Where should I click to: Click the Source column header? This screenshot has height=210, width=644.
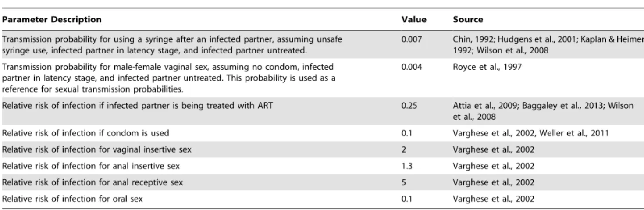tap(463, 20)
